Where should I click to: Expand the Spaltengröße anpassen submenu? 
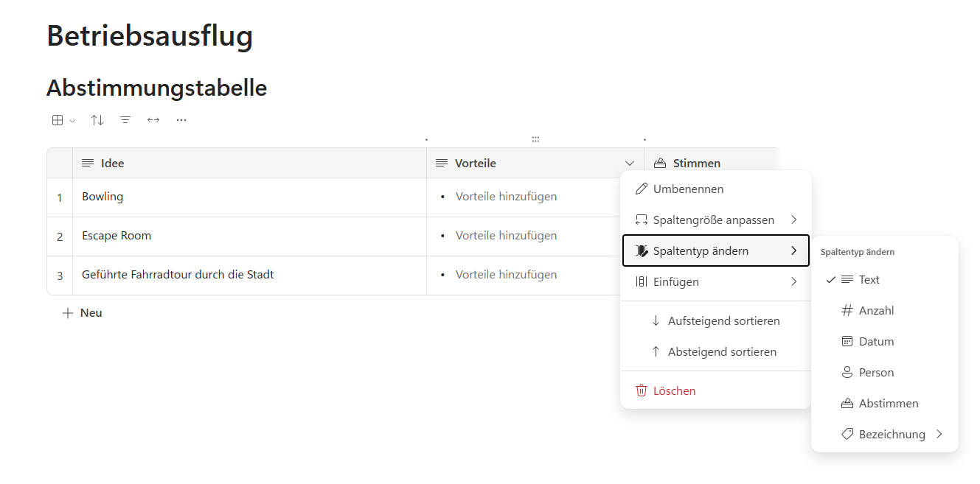click(x=715, y=220)
